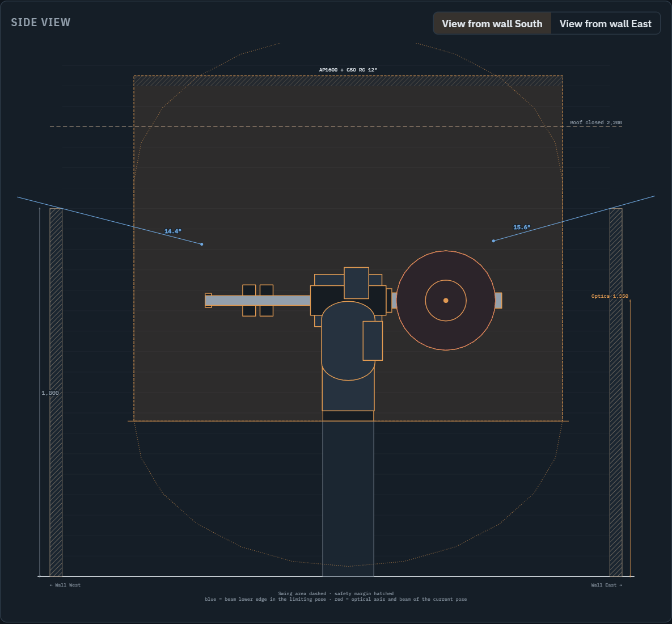Viewport: 672px width, 624px height.
Task: Switch to View from wall South
Action: click(x=492, y=24)
